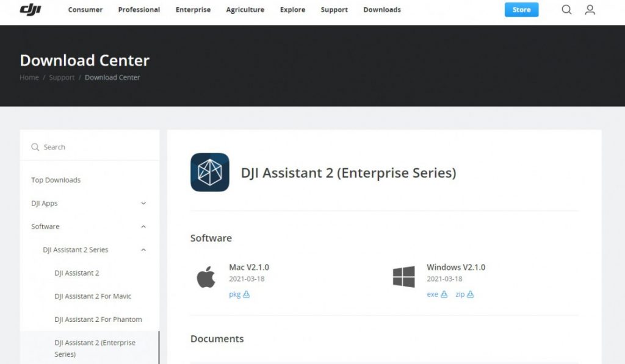Select Top Downloads in the sidebar
The image size is (625, 364).
tap(56, 180)
